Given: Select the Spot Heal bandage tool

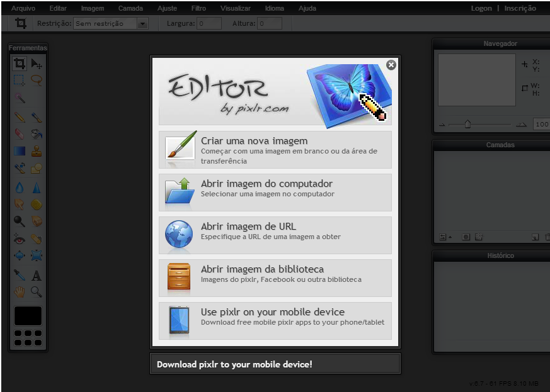Looking at the screenshot, I should 37,238.
